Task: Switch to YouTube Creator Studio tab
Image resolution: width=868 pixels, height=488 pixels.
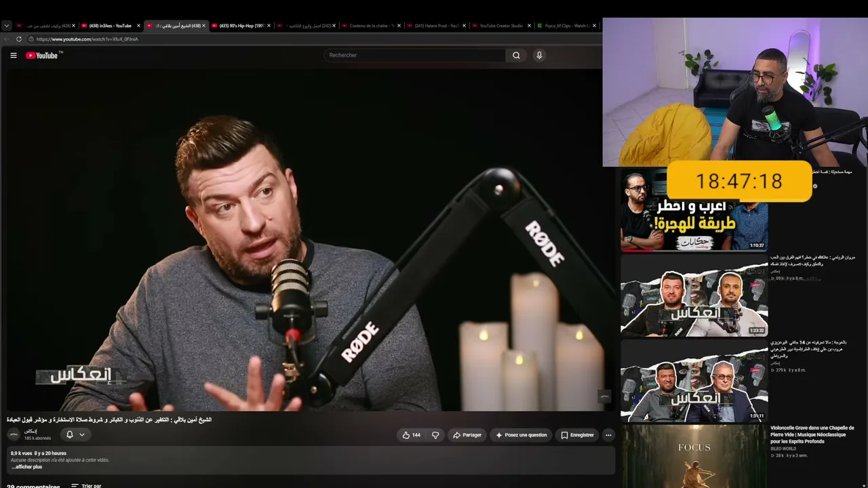Action: 500,26
